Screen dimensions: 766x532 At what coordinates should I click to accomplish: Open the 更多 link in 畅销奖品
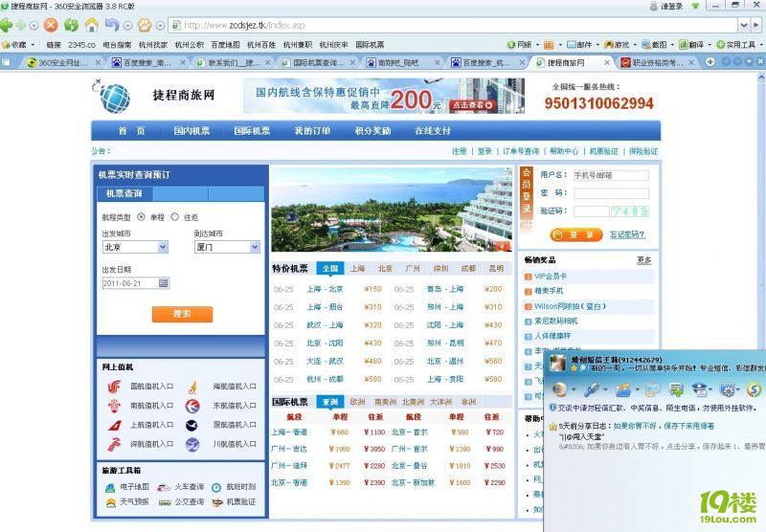point(643,260)
